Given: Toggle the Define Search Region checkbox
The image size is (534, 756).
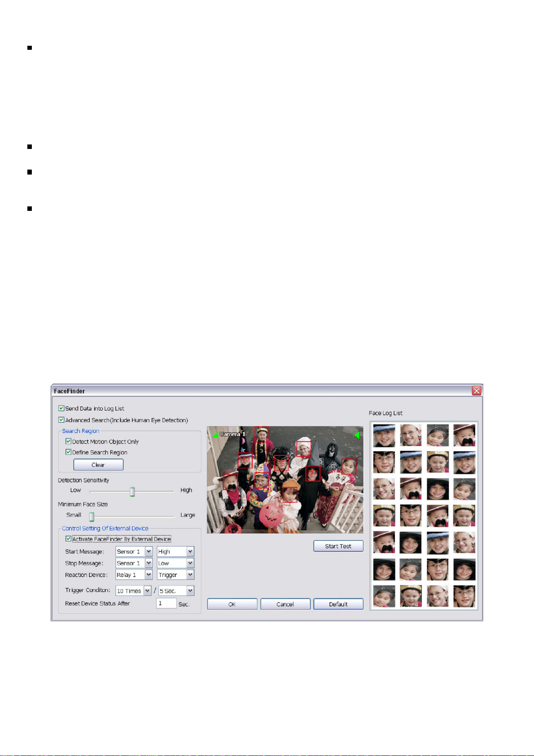Looking at the screenshot, I should 69,452.
